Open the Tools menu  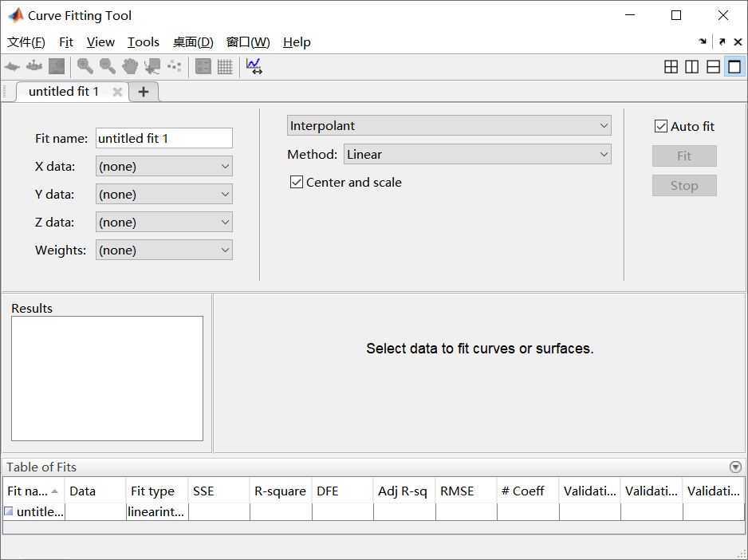[x=143, y=42]
